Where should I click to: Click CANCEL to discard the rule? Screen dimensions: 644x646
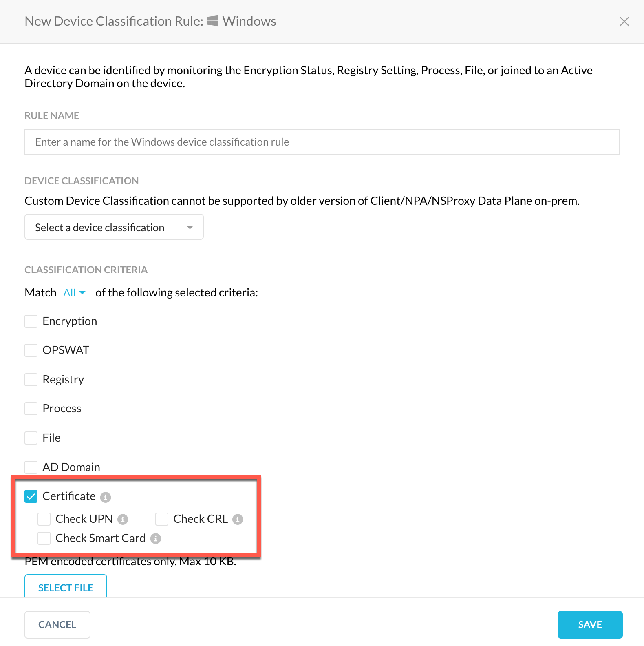57,624
